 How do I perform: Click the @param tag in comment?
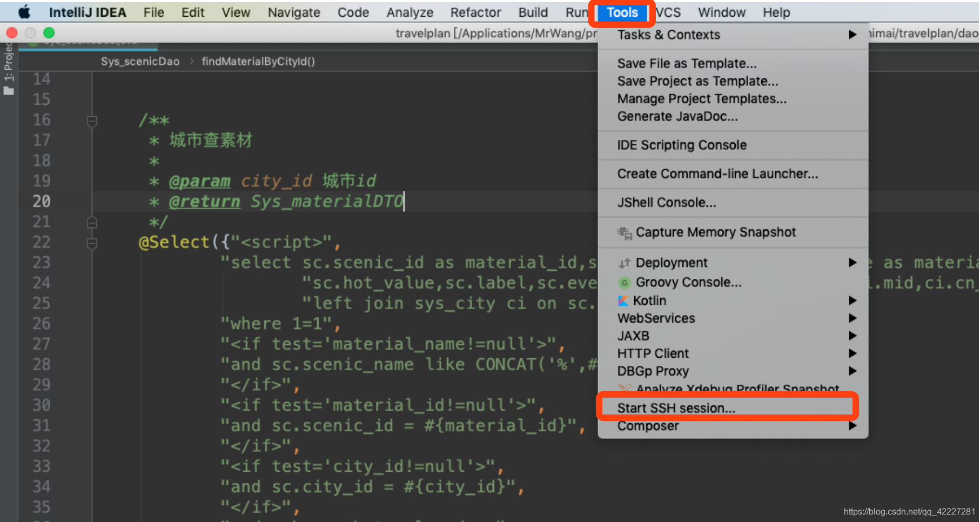[199, 181]
